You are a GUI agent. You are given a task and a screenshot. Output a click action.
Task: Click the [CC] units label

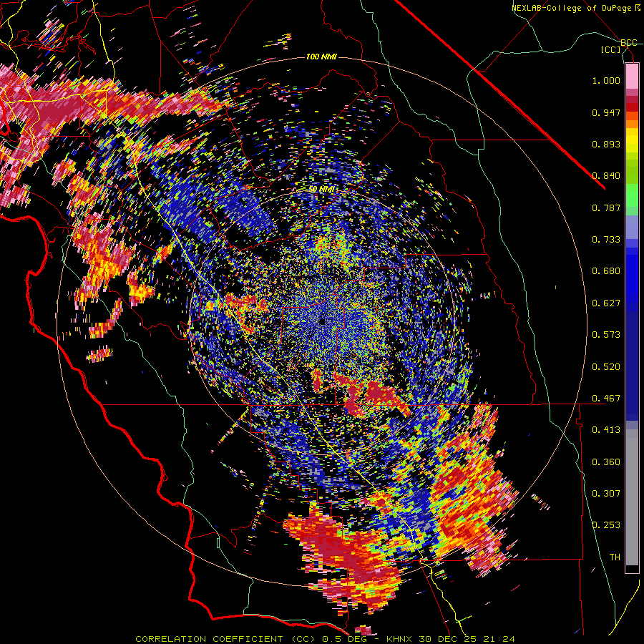611,49
